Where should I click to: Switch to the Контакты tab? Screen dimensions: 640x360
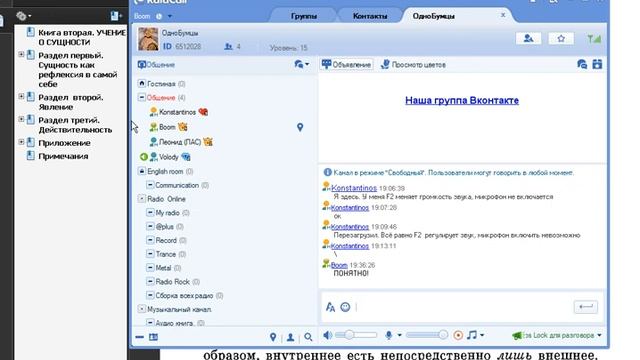click(370, 16)
